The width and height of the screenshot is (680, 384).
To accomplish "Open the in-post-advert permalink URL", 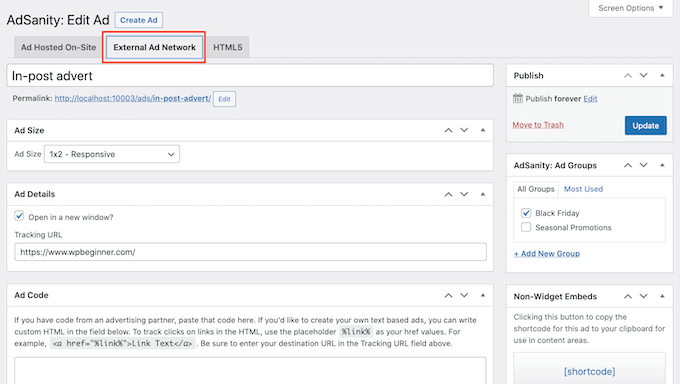I will point(133,98).
